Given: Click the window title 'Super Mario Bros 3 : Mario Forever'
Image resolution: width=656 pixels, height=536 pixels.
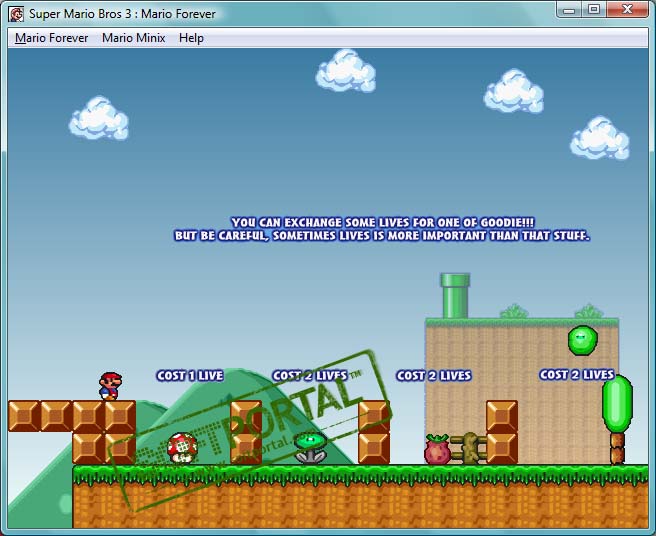Looking at the screenshot, I should [122, 14].
